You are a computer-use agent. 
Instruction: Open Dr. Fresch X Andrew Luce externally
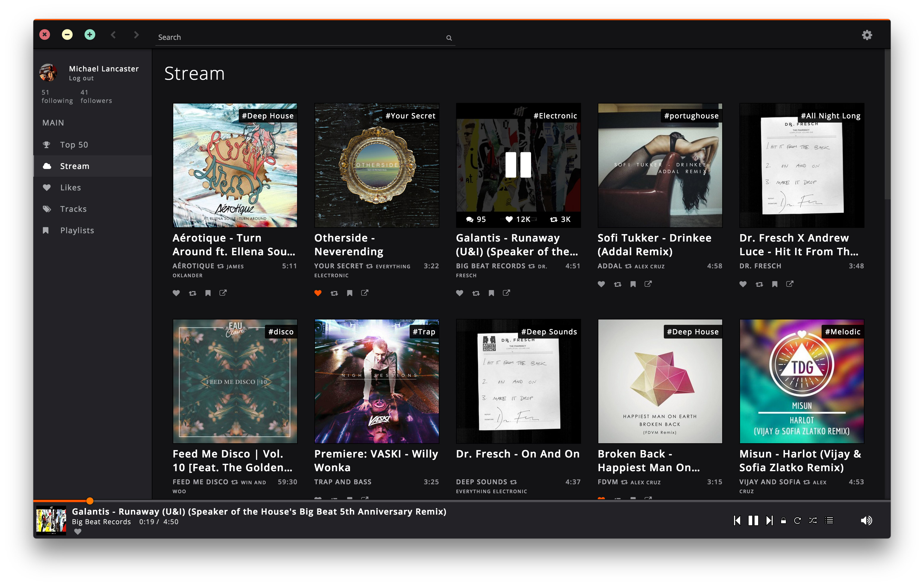point(790,284)
